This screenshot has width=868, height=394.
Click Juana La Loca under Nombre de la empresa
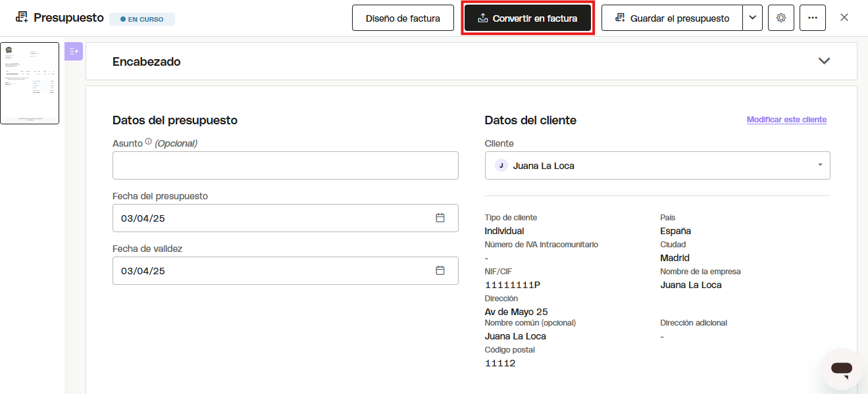[x=691, y=285]
